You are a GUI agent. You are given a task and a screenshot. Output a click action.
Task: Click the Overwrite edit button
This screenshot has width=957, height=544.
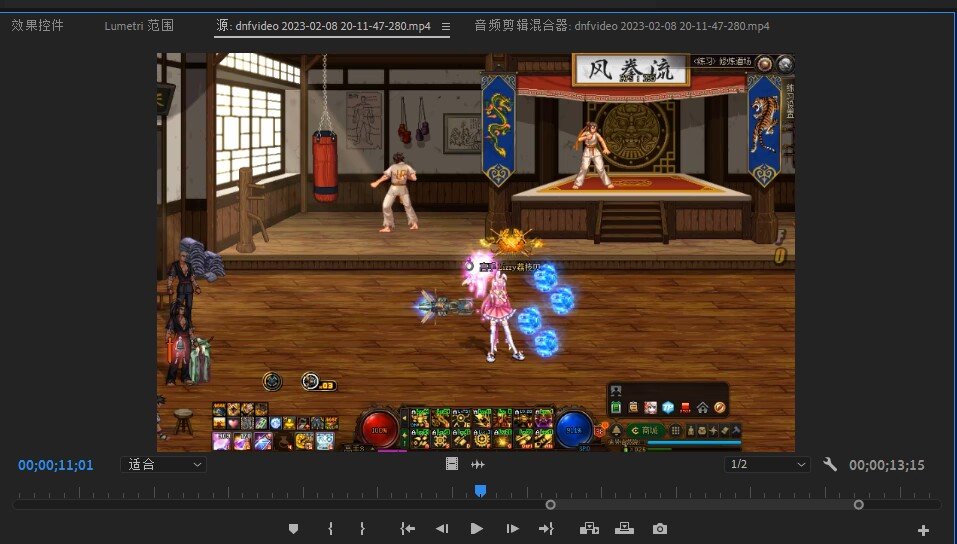624,529
